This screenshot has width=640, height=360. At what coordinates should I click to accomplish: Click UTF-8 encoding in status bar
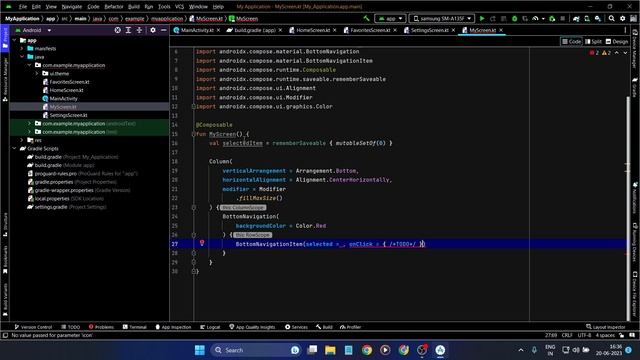click(x=584, y=336)
